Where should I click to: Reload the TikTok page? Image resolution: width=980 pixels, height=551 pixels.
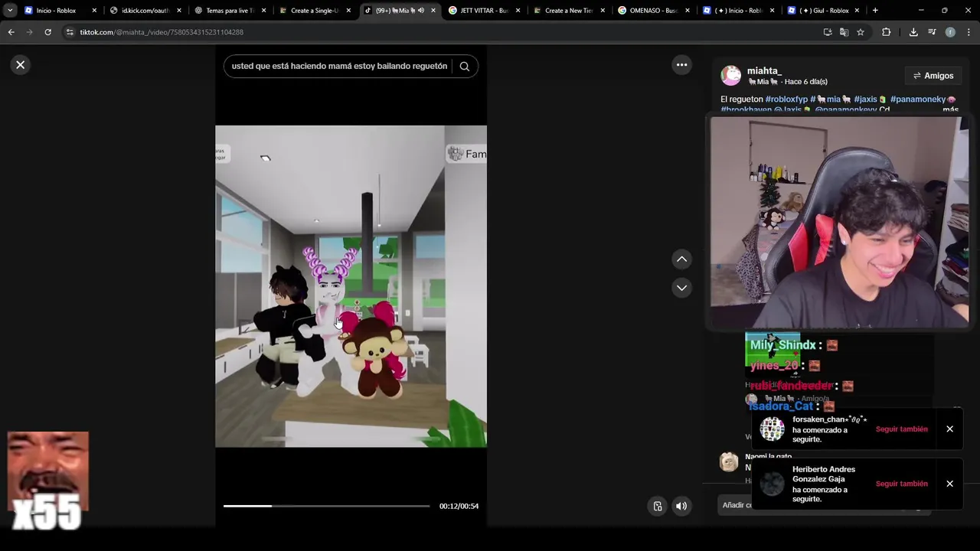coord(47,32)
